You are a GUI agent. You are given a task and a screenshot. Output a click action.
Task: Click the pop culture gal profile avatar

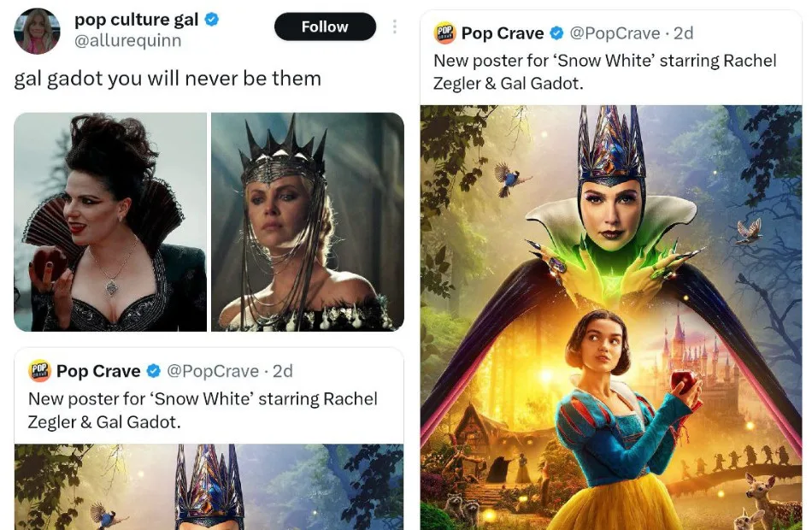click(x=38, y=32)
